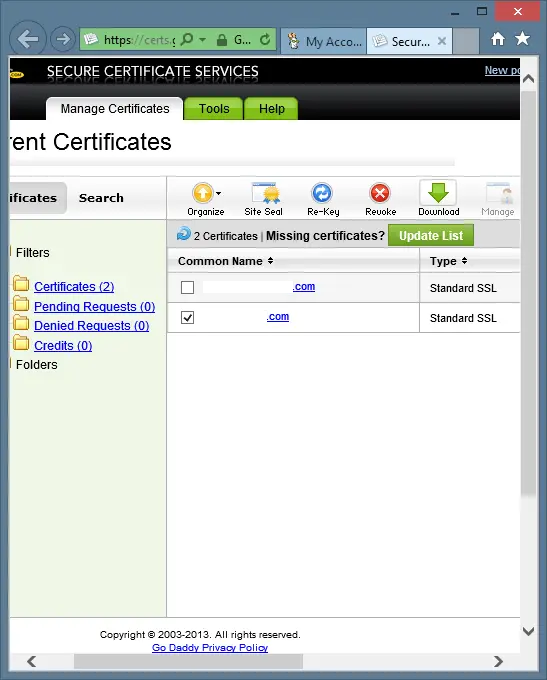The height and width of the screenshot is (680, 547).
Task: Click the vertical scrollbar up arrow
Action: [528, 79]
